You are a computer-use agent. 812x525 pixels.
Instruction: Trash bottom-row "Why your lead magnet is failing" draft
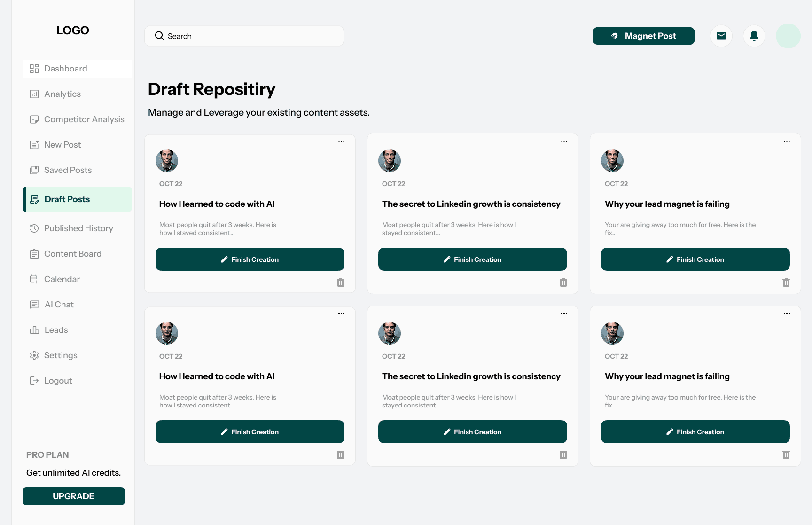[x=786, y=455]
